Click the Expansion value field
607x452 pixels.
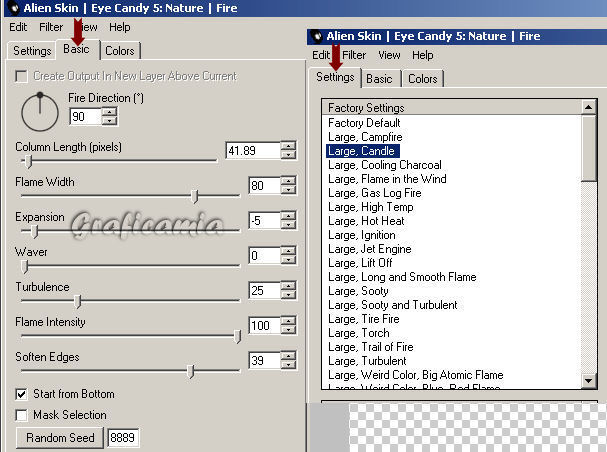pos(264,221)
